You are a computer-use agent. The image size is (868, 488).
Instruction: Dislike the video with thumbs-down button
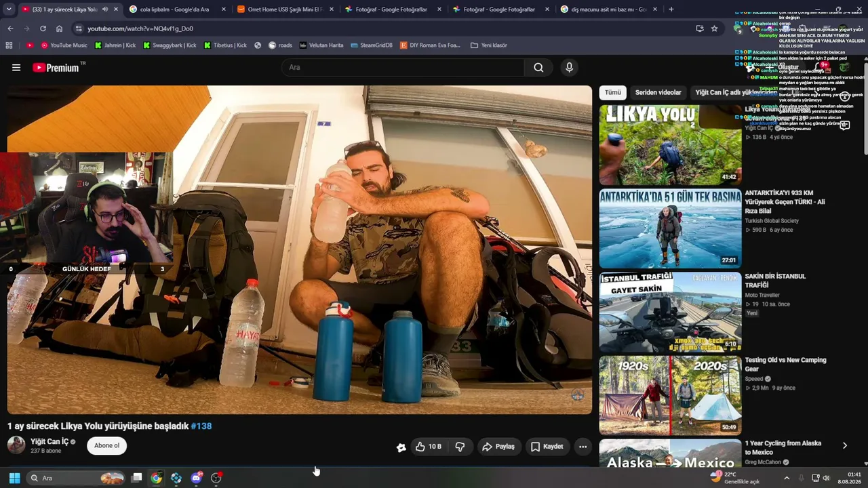[x=460, y=447]
